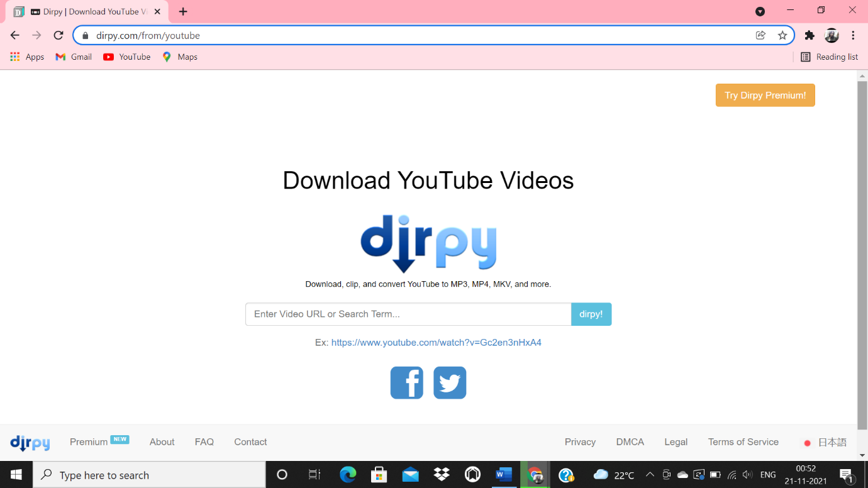Open the tab search dropdown arrow
The width and height of the screenshot is (868, 488).
point(760,11)
